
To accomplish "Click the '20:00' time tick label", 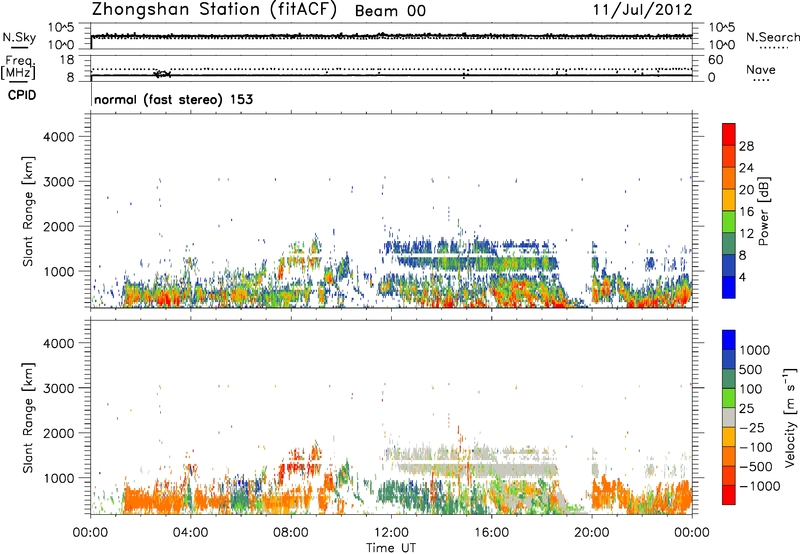I will click(x=591, y=533).
